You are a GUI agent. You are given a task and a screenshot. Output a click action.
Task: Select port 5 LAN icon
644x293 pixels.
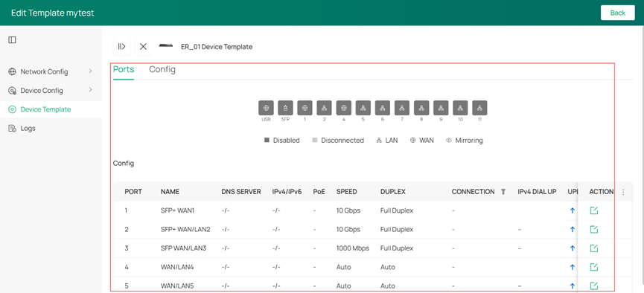[x=363, y=108]
